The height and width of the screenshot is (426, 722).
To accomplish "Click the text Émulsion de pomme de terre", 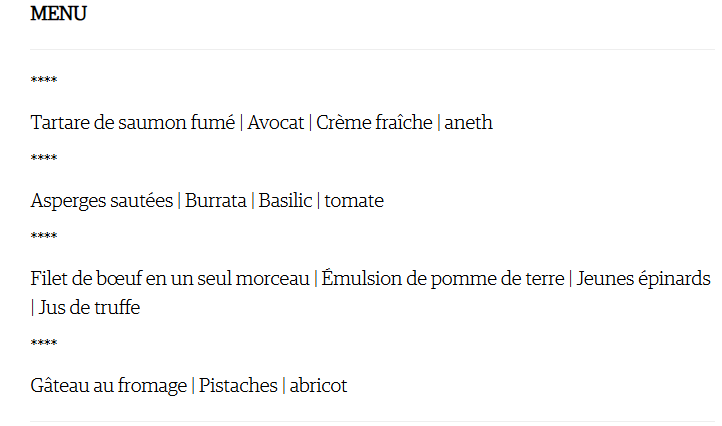I will 443,279.
